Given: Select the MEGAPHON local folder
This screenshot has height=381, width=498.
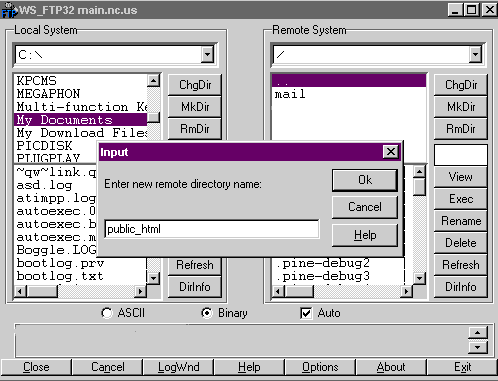Looking at the screenshot, I should [80, 94].
